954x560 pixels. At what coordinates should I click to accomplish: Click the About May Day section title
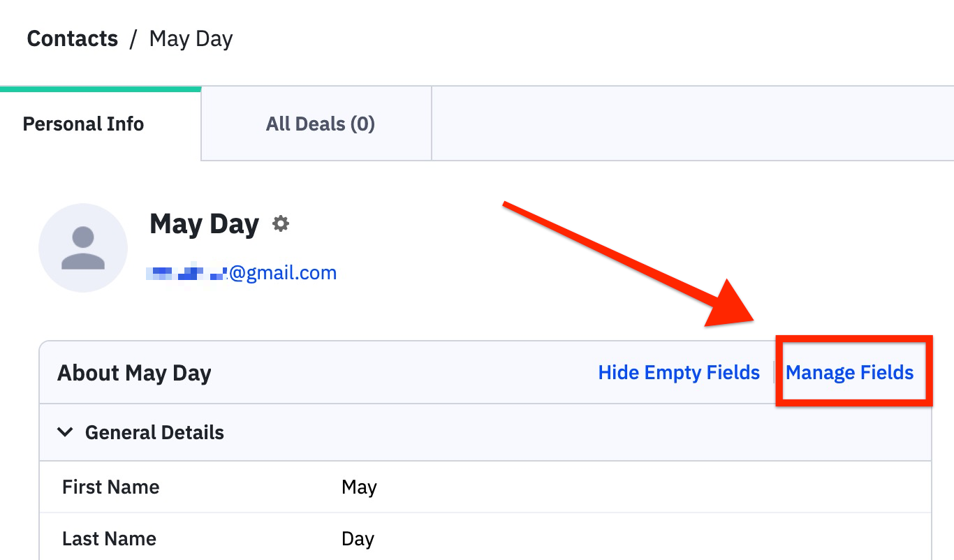[134, 373]
